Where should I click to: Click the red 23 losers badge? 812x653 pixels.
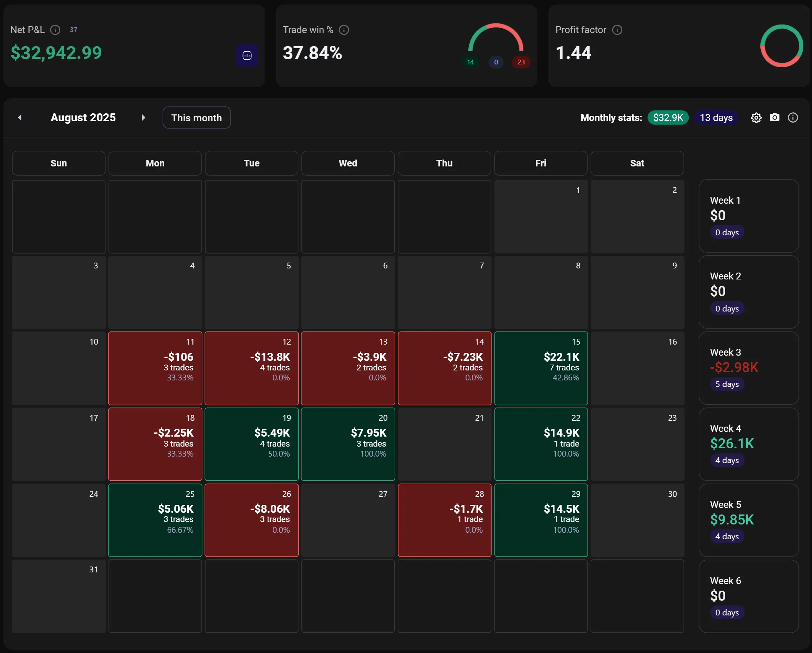coord(521,62)
